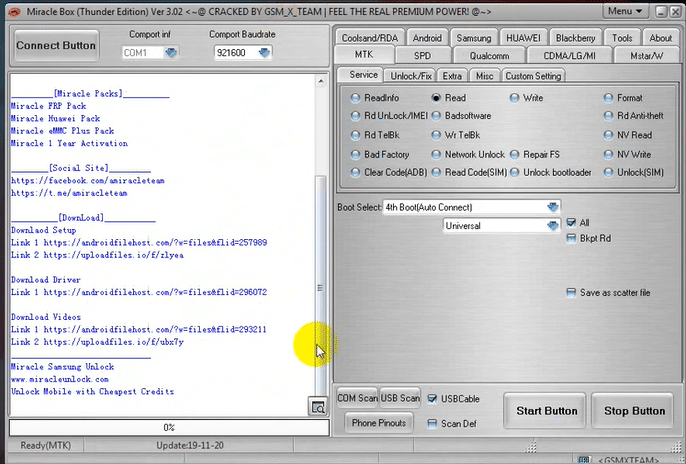
Task: Select Read Code(SIM) radio option
Action: coord(436,172)
